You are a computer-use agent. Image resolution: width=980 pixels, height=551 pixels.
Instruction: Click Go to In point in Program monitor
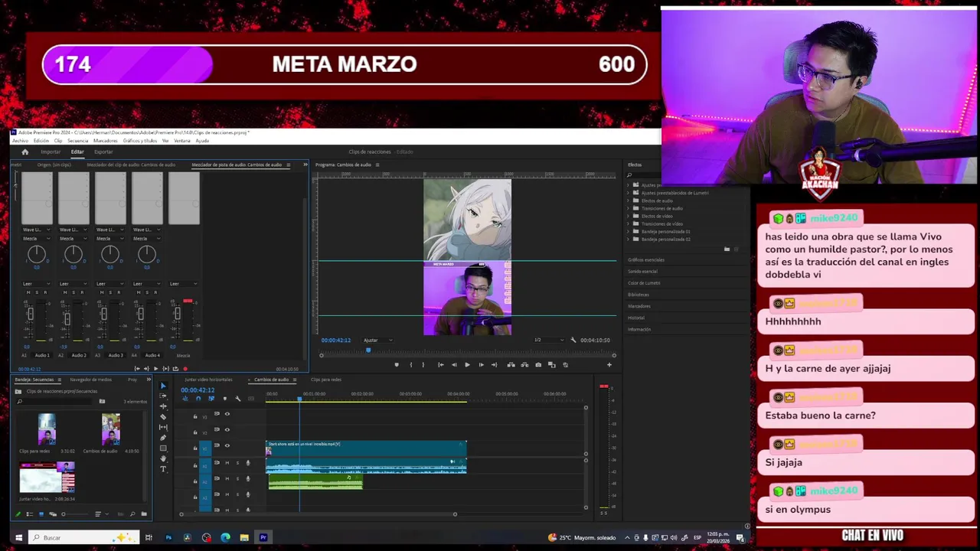441,364
